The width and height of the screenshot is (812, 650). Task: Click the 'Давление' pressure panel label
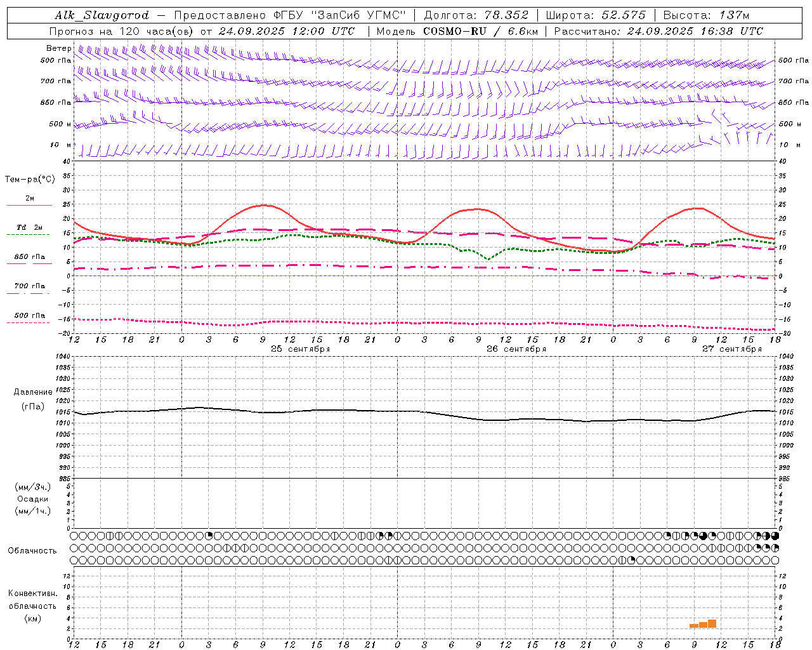(x=33, y=392)
